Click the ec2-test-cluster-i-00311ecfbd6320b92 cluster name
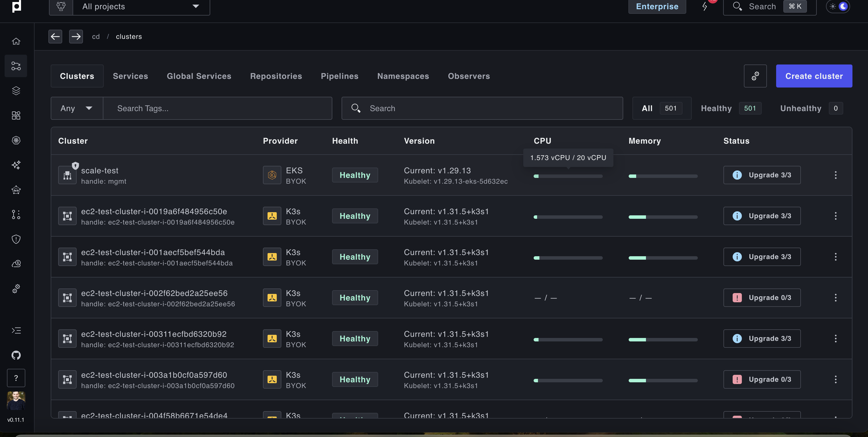 coord(154,334)
